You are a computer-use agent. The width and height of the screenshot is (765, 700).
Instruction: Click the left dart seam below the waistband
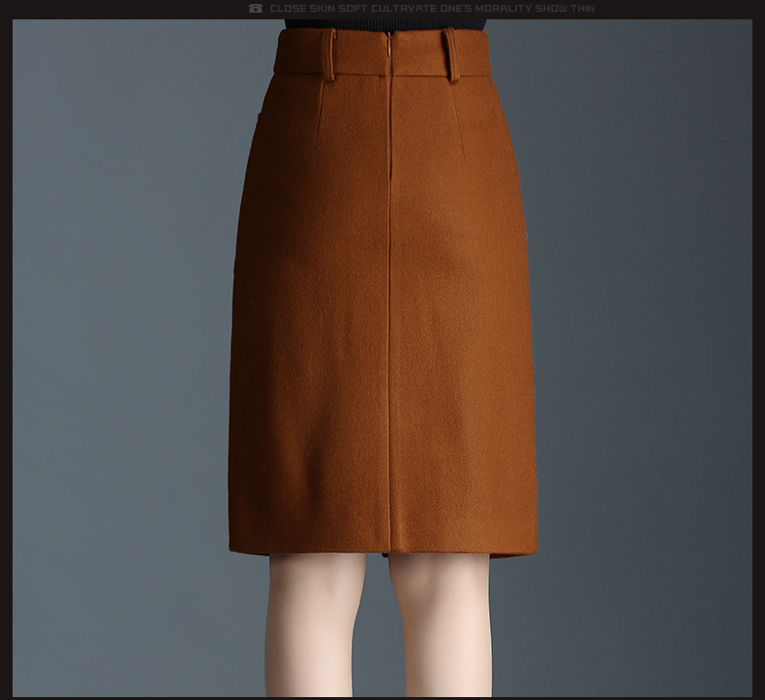320,108
